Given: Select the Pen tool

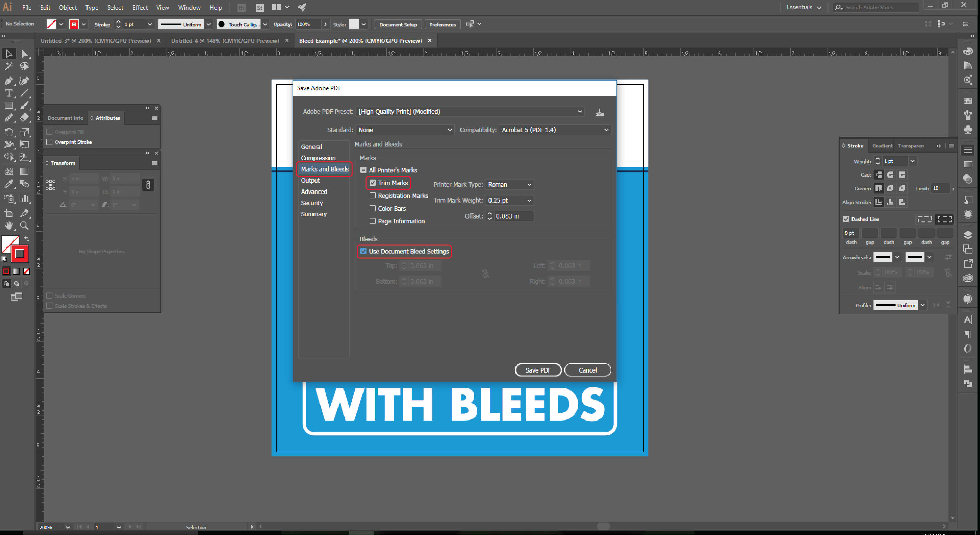Looking at the screenshot, I should click(9, 81).
